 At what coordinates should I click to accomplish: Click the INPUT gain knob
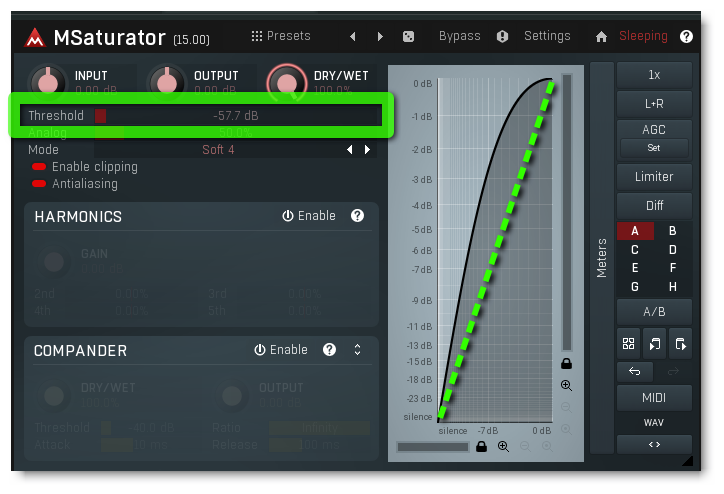48,83
